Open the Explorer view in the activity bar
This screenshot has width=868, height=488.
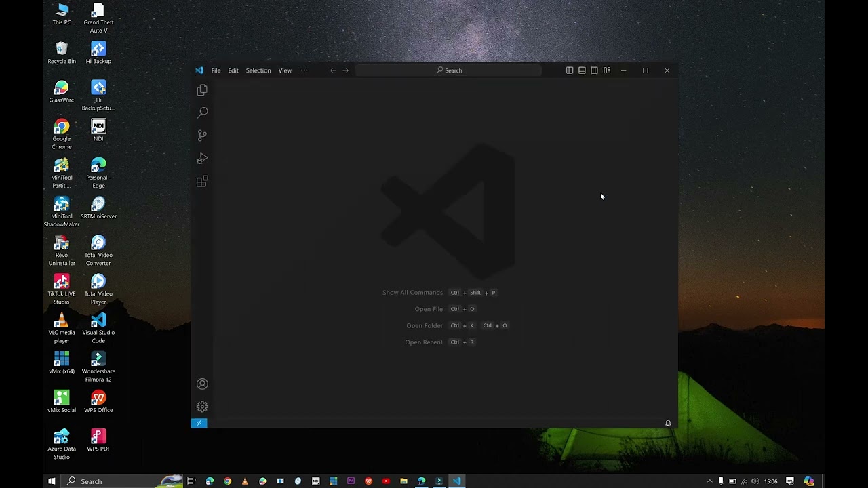pos(202,90)
